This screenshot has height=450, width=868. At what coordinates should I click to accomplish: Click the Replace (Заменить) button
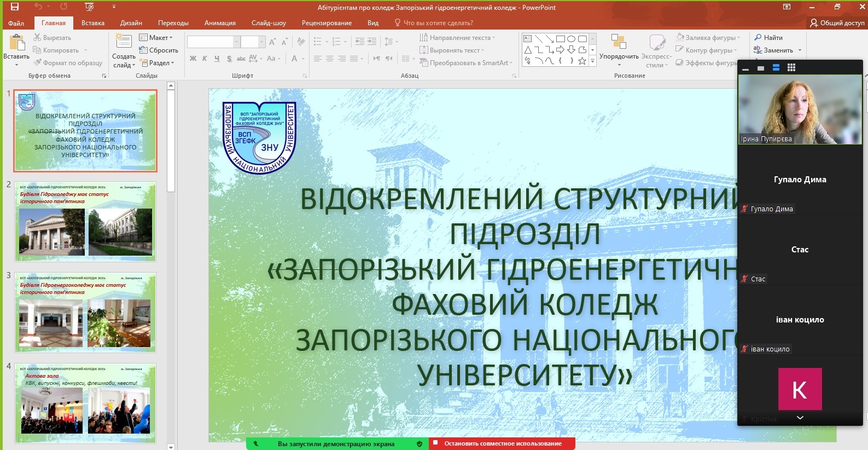778,50
